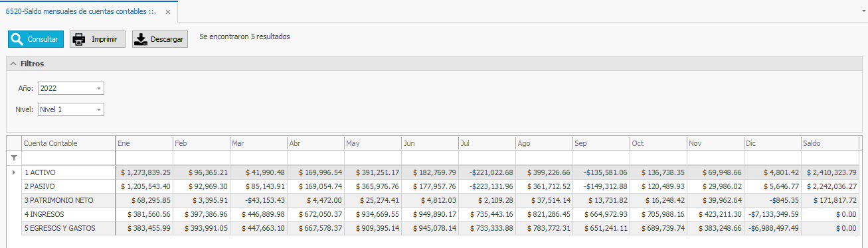Click the Cuenta Contable filter row cell
Image resolution: width=868 pixels, height=248 pixels.
click(68, 158)
